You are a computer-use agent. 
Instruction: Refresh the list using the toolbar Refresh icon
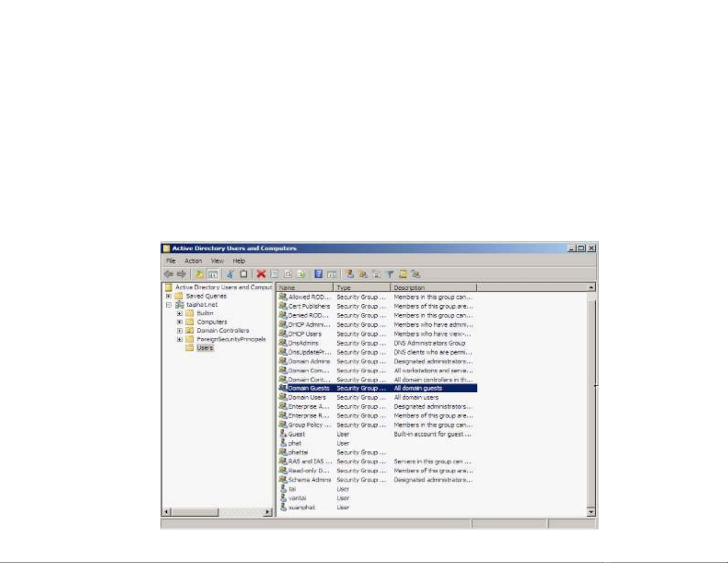click(x=288, y=274)
